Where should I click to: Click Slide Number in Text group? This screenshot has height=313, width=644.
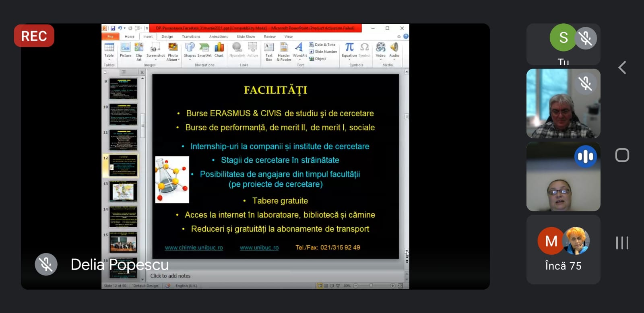(x=323, y=51)
